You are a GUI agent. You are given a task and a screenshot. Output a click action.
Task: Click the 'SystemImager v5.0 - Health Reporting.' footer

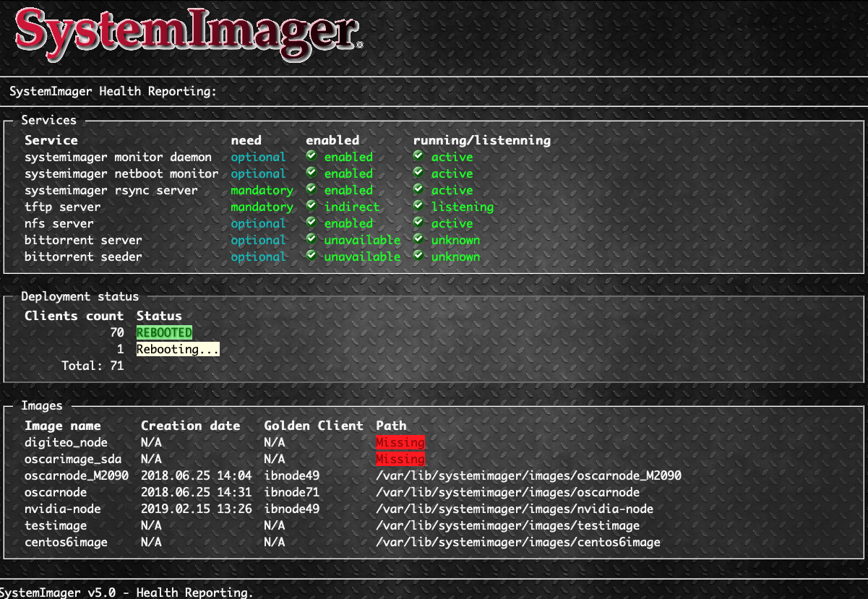[x=127, y=592]
